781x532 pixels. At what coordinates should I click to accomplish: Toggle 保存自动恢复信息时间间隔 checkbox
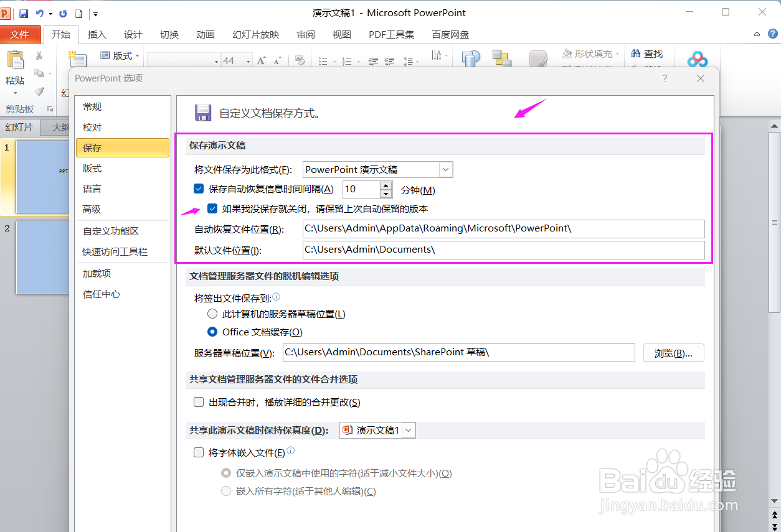(199, 189)
